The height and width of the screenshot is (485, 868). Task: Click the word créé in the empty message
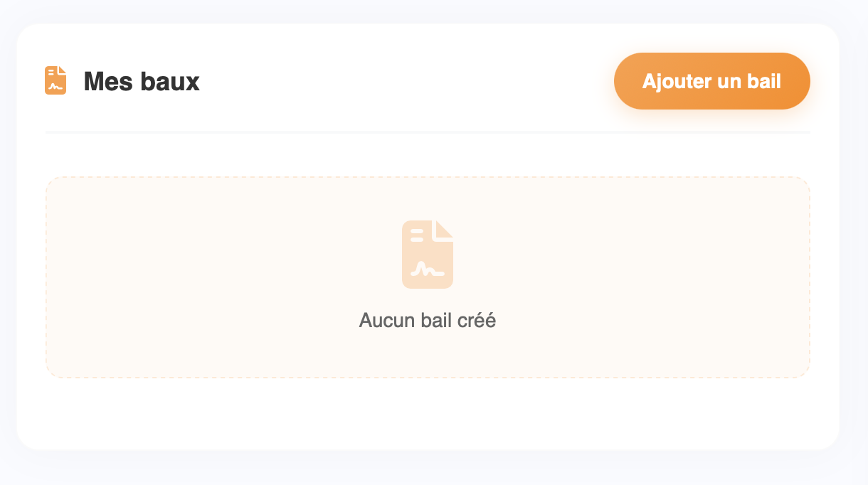tap(476, 321)
